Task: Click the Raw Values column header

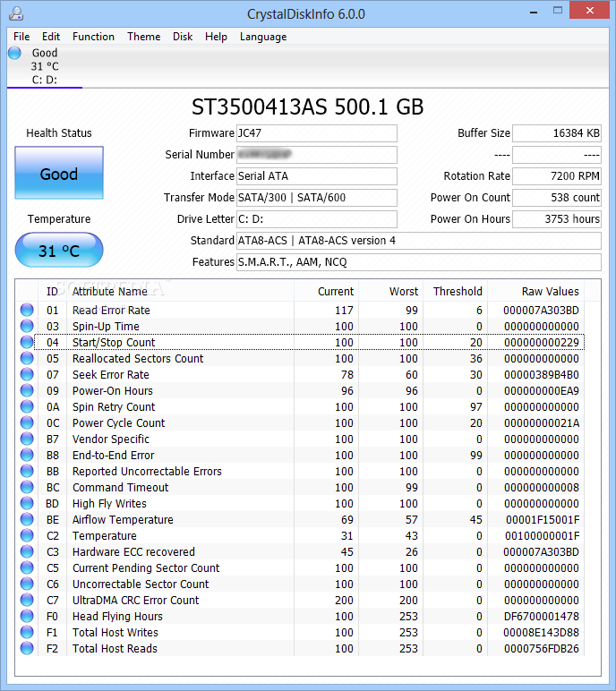Action: [x=536, y=291]
